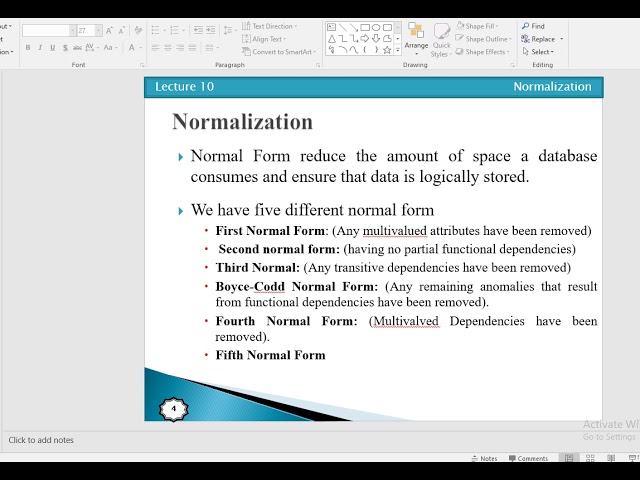Click the font size box showing 27
The image size is (640, 480).
click(x=86, y=31)
